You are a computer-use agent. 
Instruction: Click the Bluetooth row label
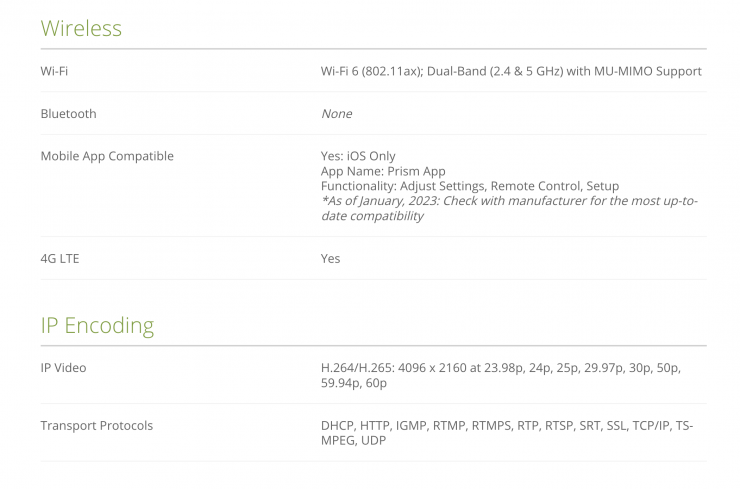pyautogui.click(x=68, y=114)
